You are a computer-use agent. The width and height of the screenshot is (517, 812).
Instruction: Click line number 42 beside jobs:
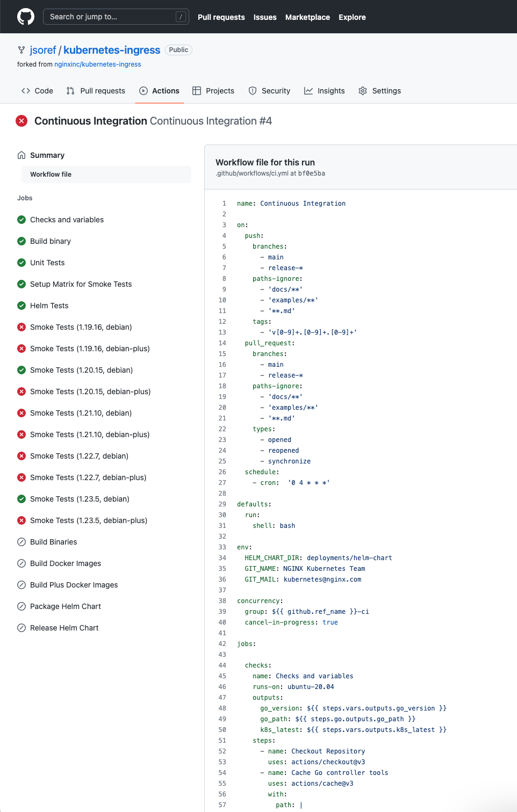coord(222,644)
